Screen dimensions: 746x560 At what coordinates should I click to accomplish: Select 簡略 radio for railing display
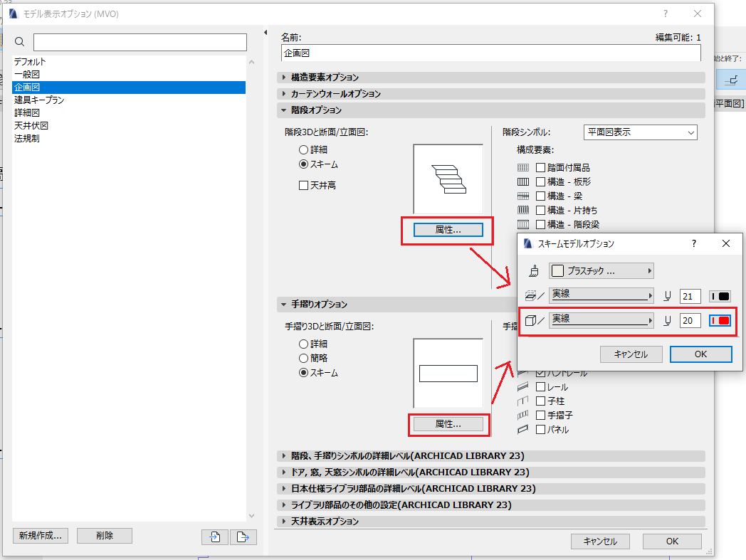pyautogui.click(x=303, y=358)
